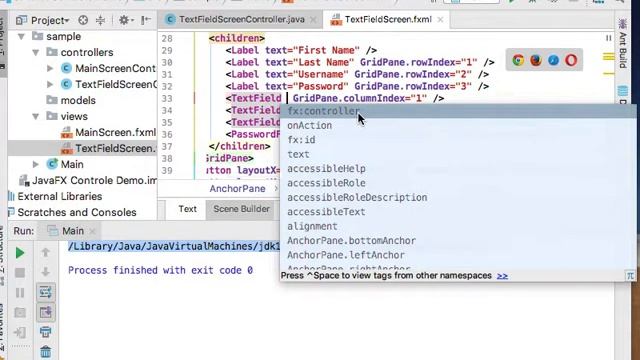Click the exit icon in run toolbar
This screenshot has height=360, width=640.
20,332
